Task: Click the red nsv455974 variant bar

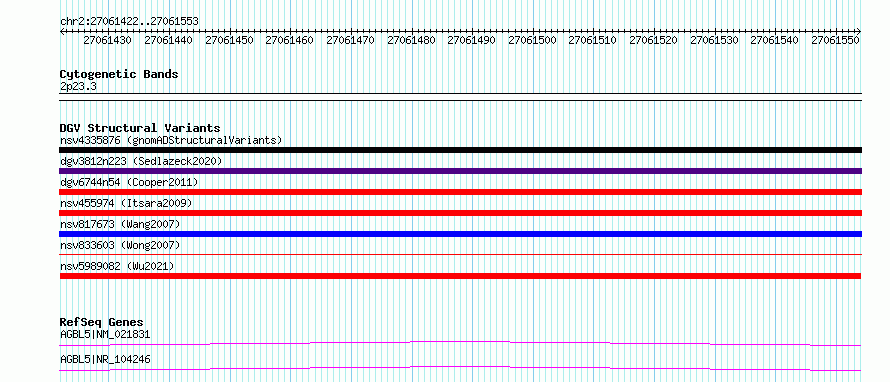Action: point(460,213)
